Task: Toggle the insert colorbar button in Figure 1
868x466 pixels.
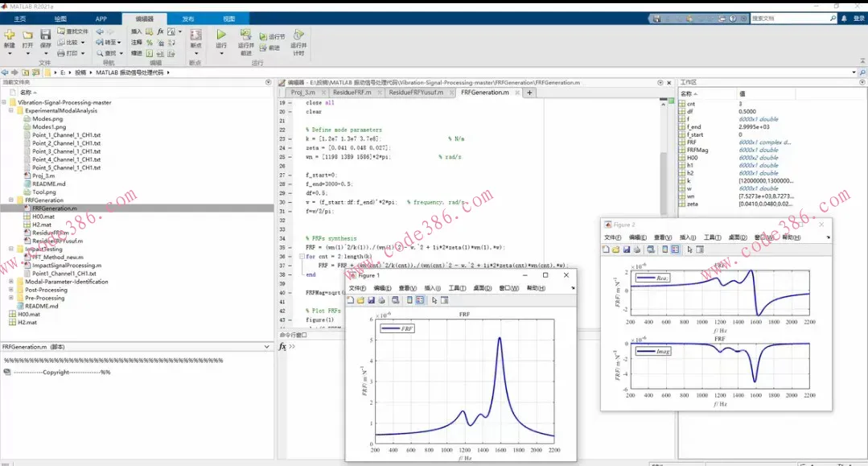Action: point(409,300)
